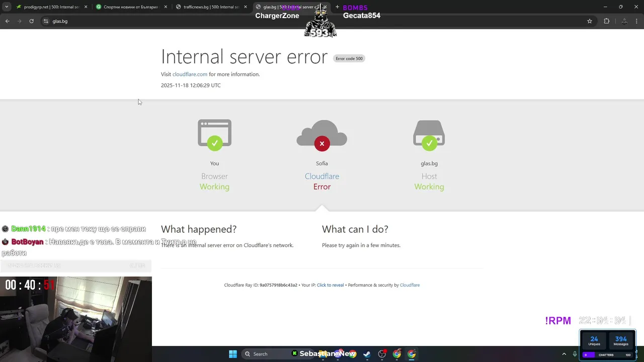Open the browser extensions puzzle icon

[x=606, y=21]
